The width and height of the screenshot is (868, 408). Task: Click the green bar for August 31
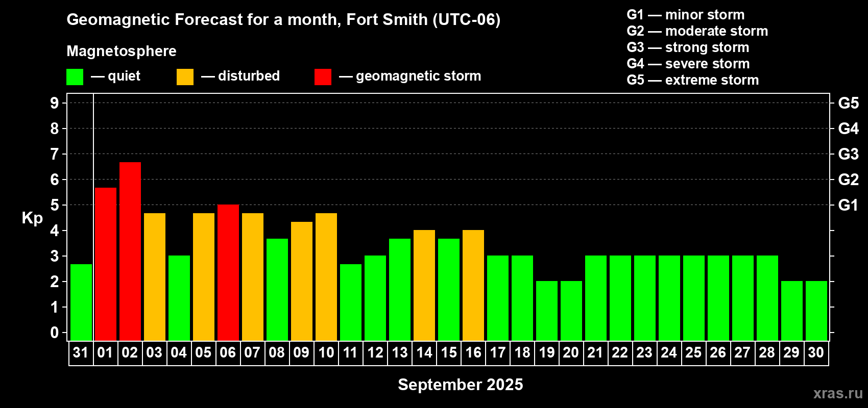pos(81,302)
